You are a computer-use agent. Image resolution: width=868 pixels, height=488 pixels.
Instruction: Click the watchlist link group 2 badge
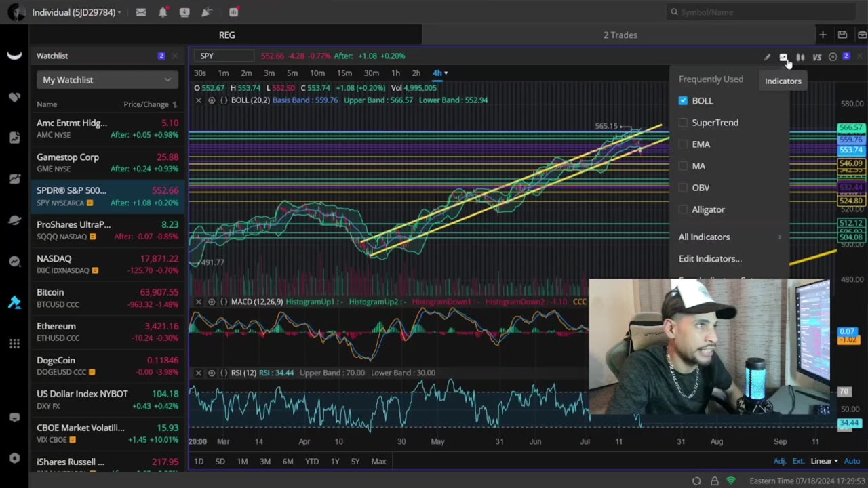point(161,56)
